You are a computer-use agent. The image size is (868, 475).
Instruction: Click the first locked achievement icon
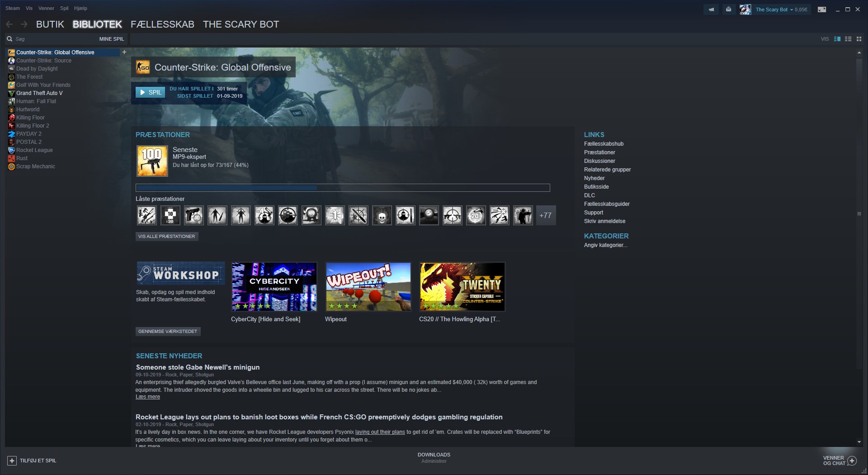click(x=147, y=215)
